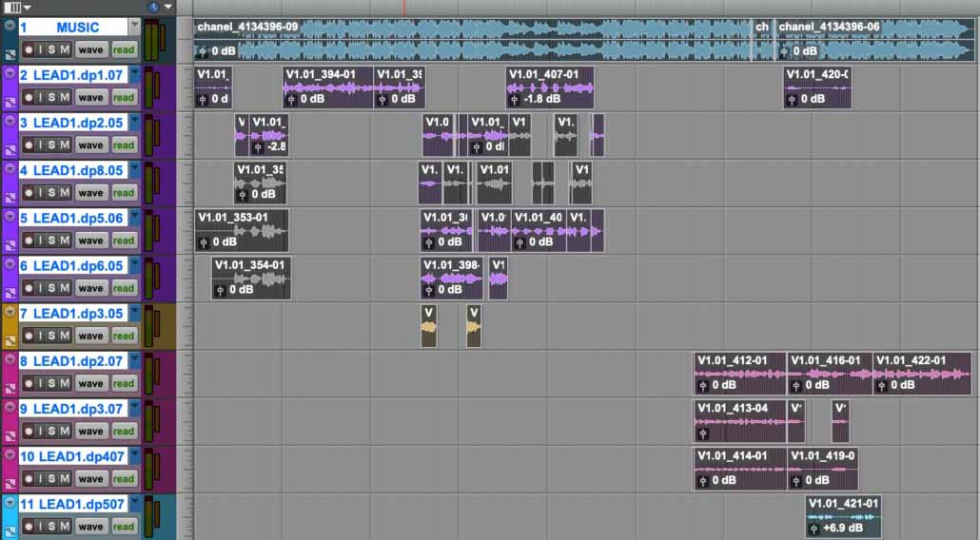Click the elastic audio icon on LEAD1.dp8.05 track
The image size is (980, 540).
(x=10, y=198)
